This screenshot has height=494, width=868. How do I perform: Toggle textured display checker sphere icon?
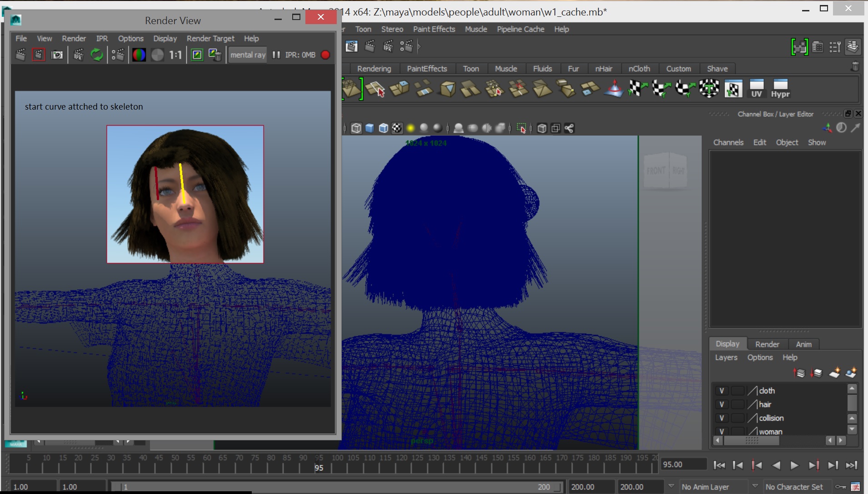pos(397,128)
